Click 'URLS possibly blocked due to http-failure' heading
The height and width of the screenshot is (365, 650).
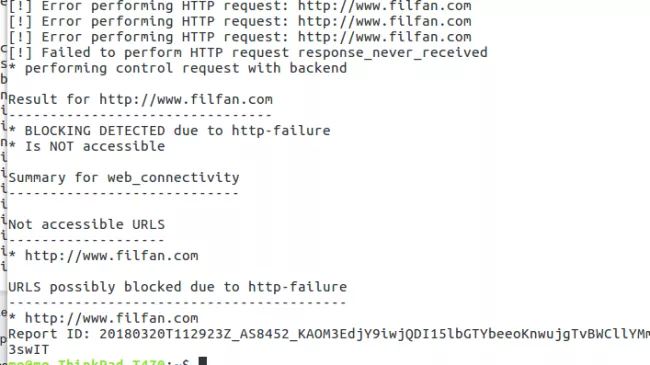click(x=178, y=287)
